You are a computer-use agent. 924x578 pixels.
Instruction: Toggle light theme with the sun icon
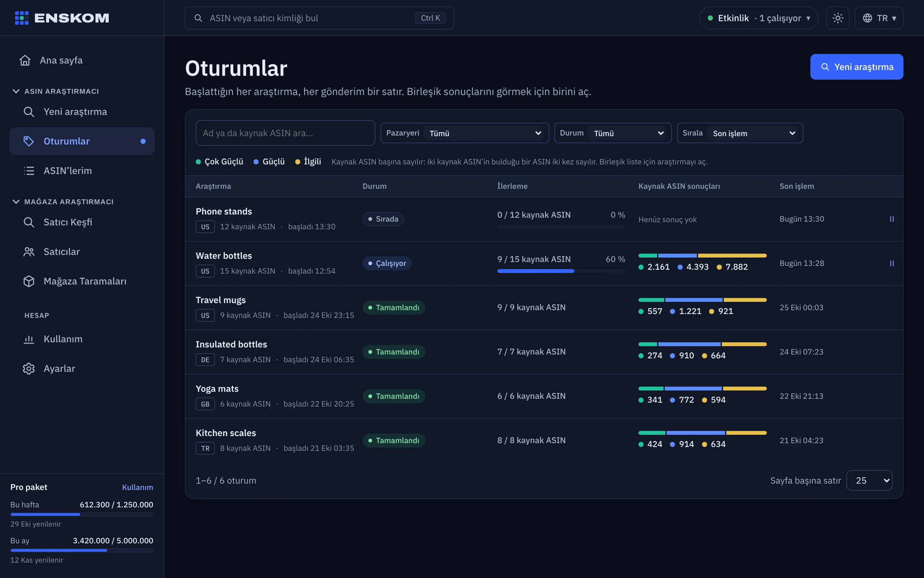838,18
